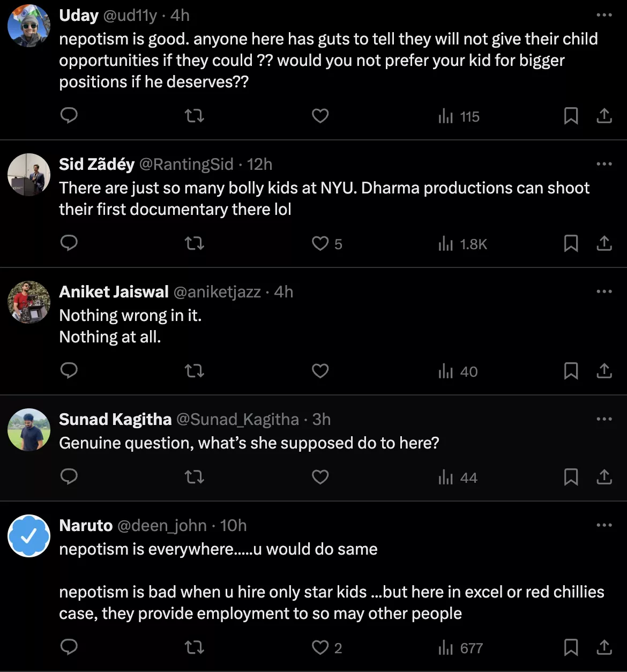Repost Naruto's nepotism tweet

(x=194, y=648)
